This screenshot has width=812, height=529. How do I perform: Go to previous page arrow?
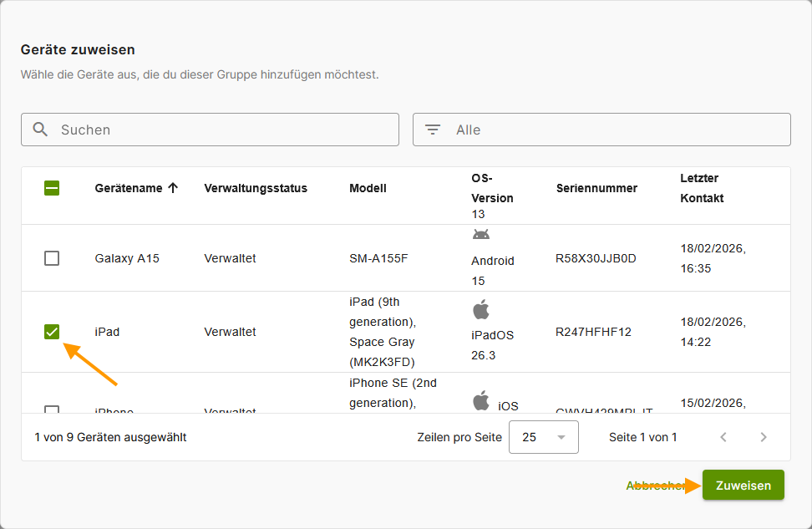[723, 437]
